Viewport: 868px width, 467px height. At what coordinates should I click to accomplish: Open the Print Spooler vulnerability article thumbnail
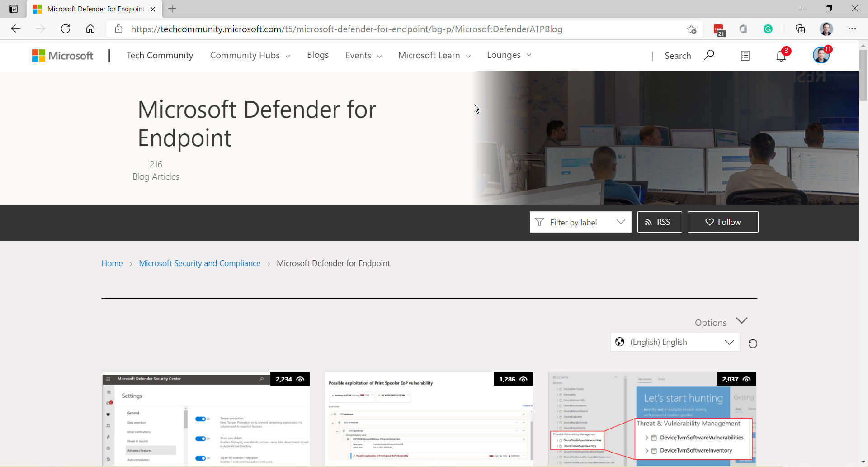(429, 419)
